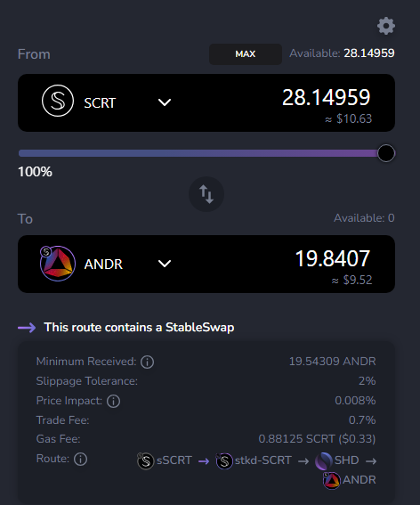Screen dimensions: 420x505
Task: Show Minimum Received info tooltip icon
Action: 148,362
